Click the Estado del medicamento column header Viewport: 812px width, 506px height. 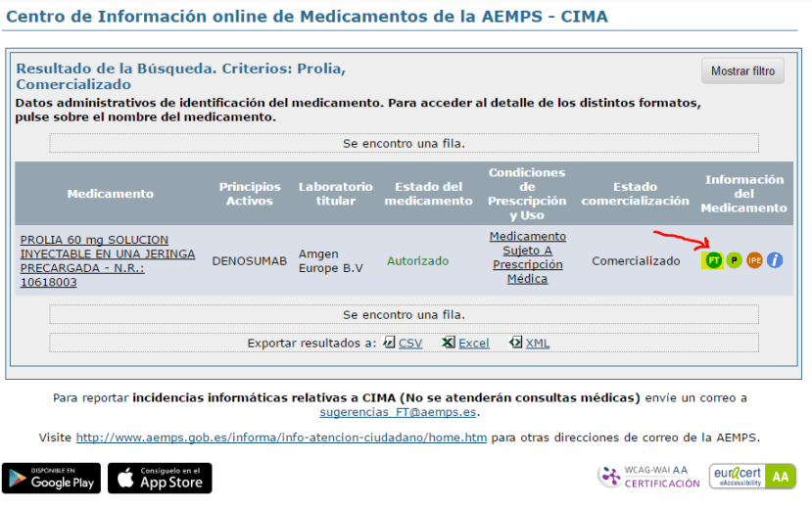pyautogui.click(x=428, y=194)
